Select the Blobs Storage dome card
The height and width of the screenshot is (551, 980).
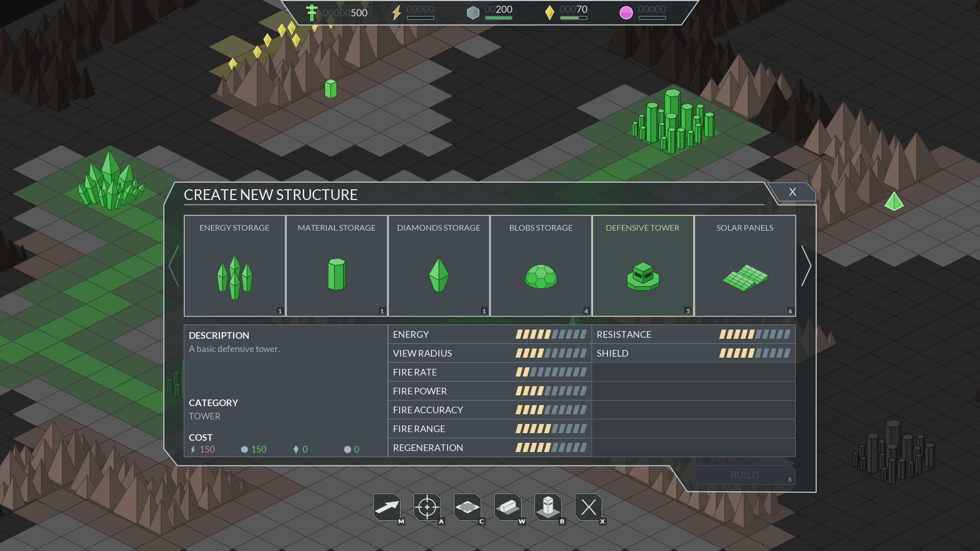coord(541,266)
